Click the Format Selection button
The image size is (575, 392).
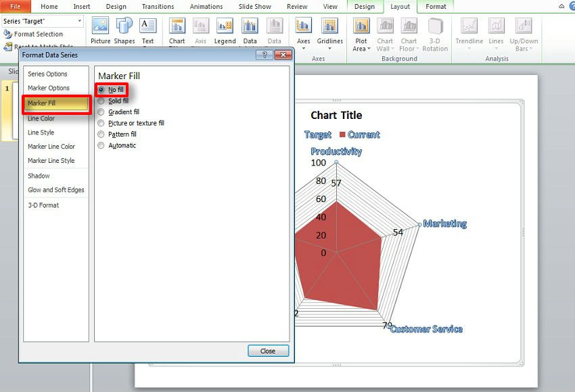(38, 34)
